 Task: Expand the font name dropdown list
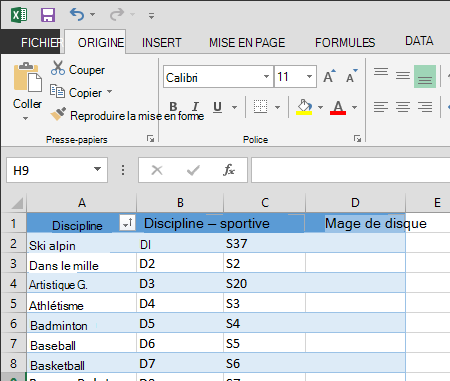point(266,77)
